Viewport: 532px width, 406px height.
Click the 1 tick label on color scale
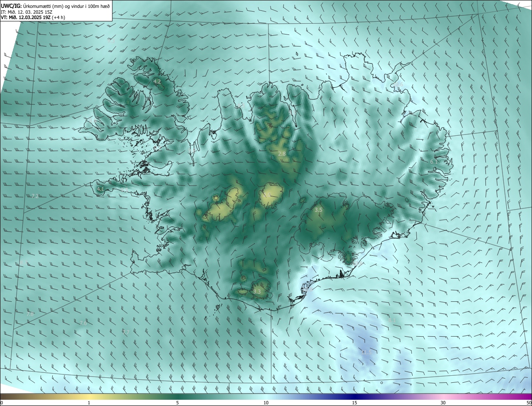pos(89,403)
